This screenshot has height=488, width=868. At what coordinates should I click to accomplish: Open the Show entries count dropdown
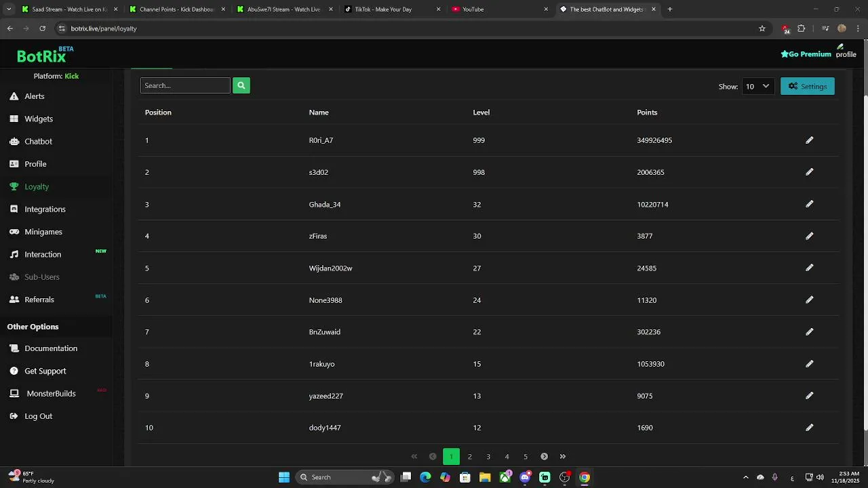[x=757, y=86]
